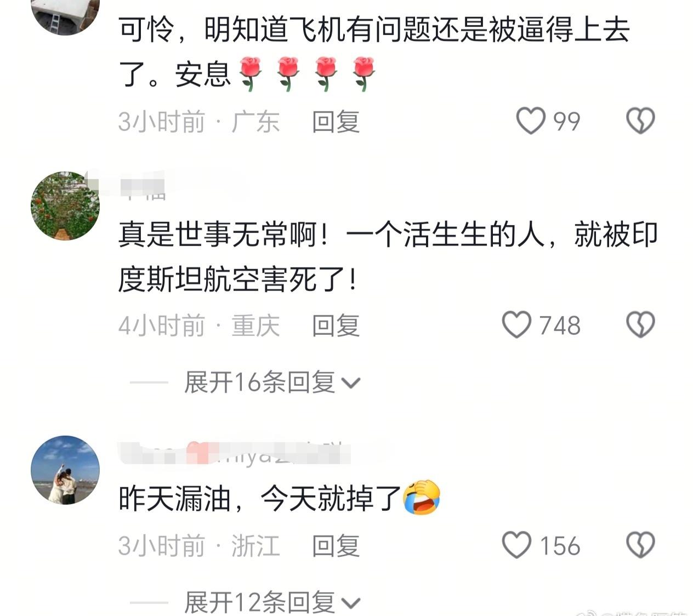Tap blurred username above Chongqing comment

pyautogui.click(x=142, y=184)
